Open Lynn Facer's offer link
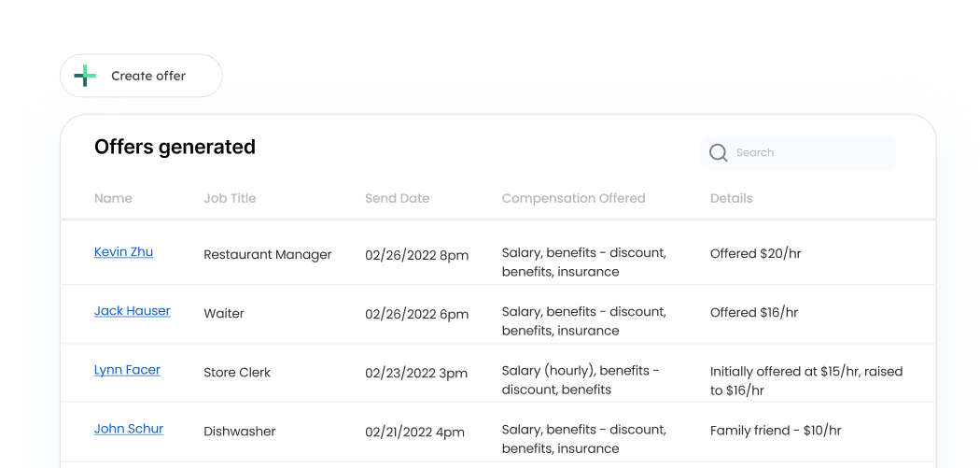 coord(127,370)
